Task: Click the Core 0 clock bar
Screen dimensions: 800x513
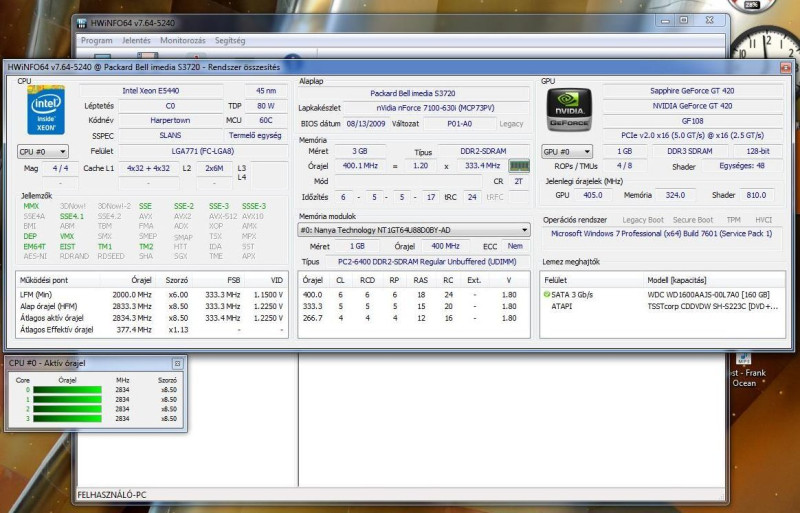Action: point(67,390)
